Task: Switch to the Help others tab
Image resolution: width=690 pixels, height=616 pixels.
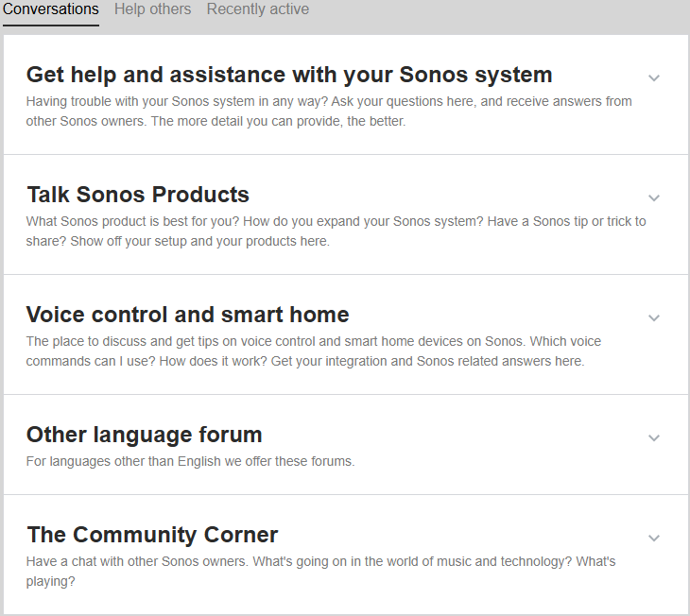Action: 153,9
